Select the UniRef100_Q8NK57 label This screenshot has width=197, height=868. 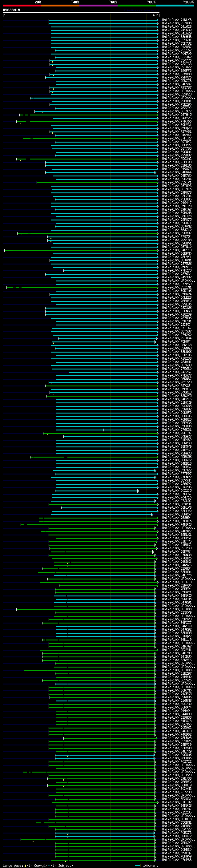[177, 515]
